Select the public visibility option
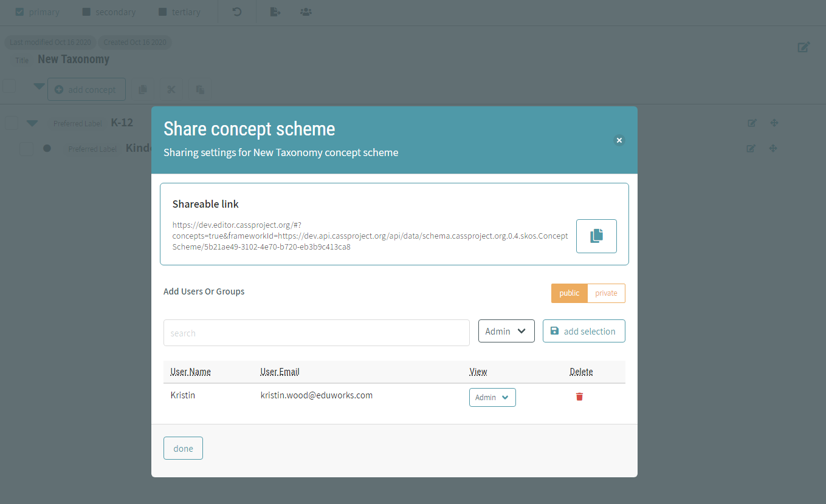Viewport: 826px width, 504px height. (570, 293)
